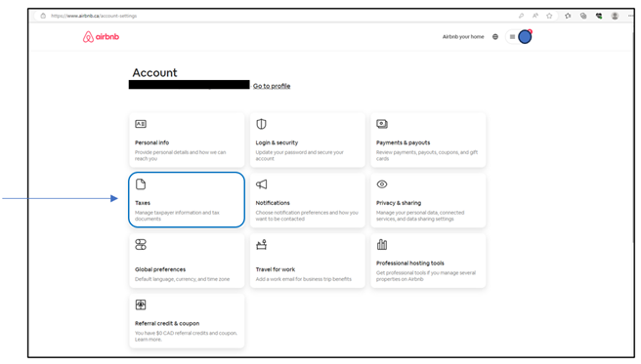Open the Notifications title
Image resolution: width=641 pixels, height=364 pixels.
coord(273,203)
